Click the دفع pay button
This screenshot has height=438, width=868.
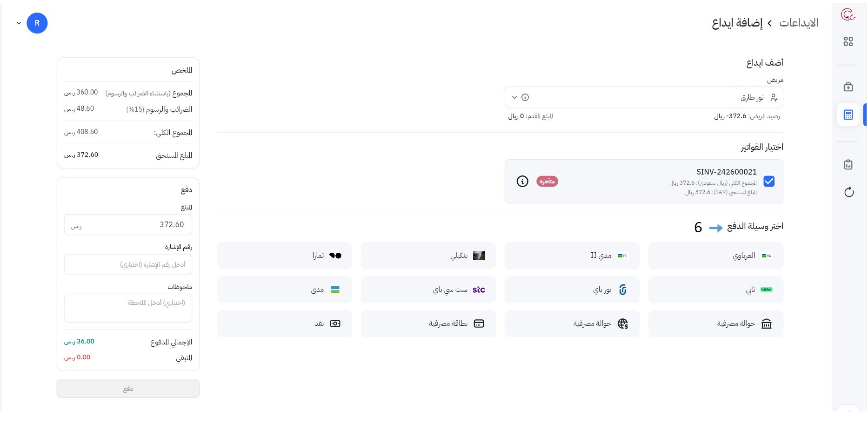pos(128,389)
